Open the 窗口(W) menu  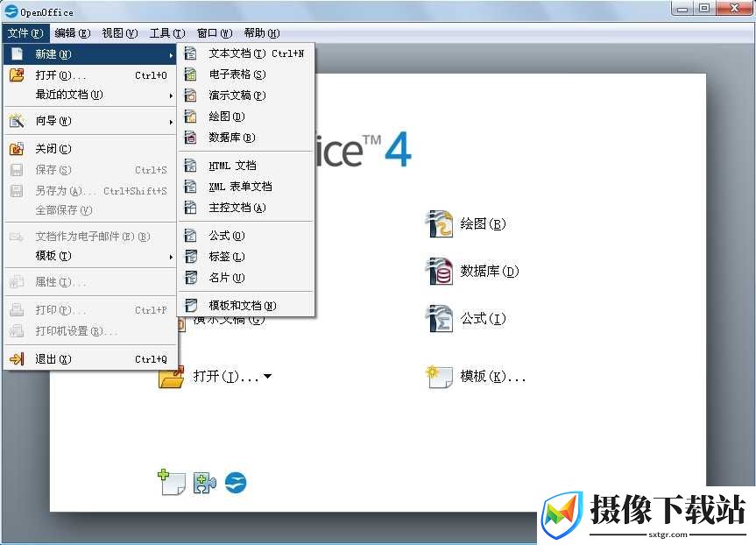(x=215, y=33)
